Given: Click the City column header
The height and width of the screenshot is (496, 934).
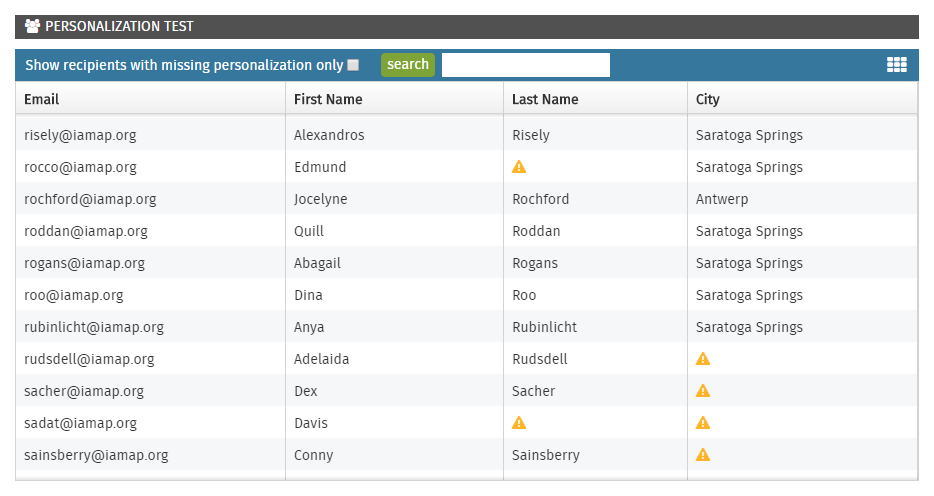Looking at the screenshot, I should 802,99.
